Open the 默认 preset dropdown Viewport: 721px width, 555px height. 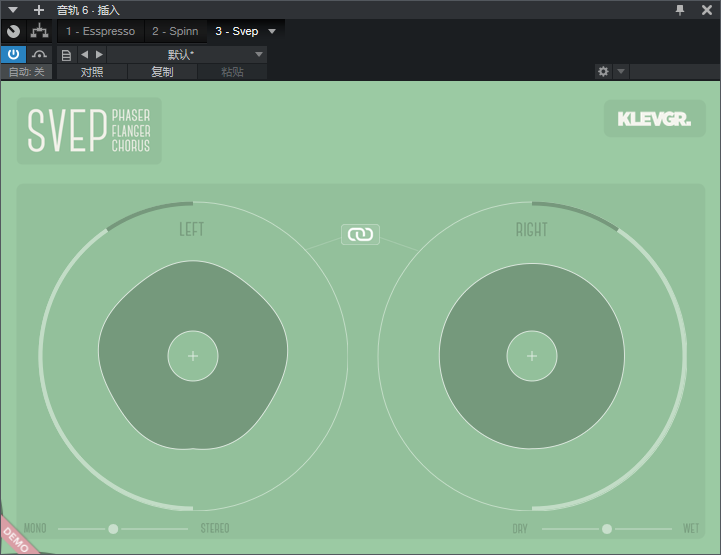tap(187, 55)
